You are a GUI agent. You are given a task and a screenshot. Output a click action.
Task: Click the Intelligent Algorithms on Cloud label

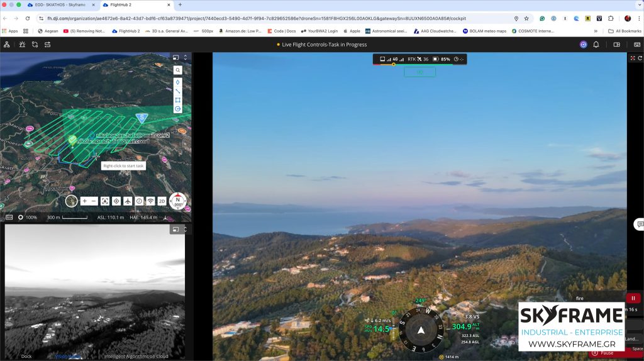point(136,356)
